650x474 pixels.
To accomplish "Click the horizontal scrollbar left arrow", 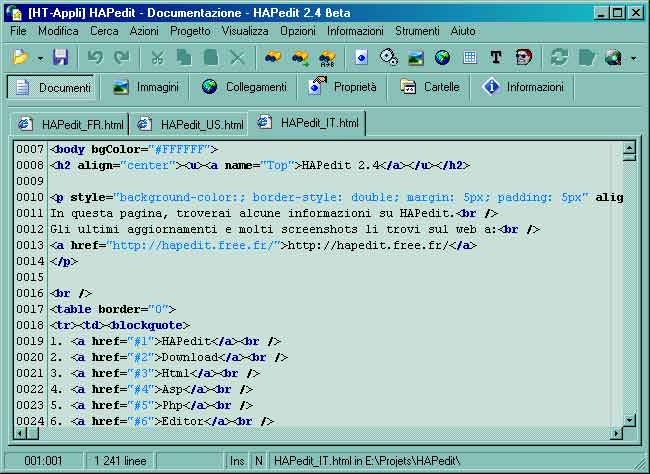I will tap(20, 434).
